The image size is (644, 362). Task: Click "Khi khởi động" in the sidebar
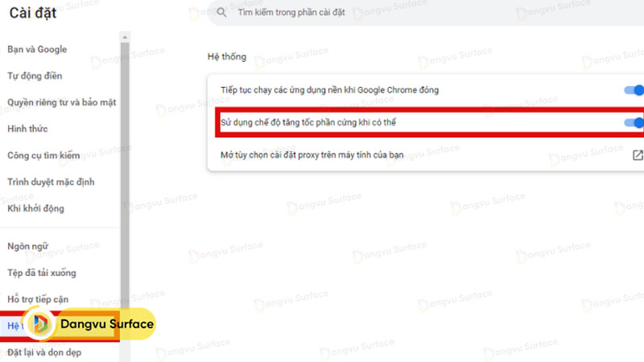(x=35, y=208)
